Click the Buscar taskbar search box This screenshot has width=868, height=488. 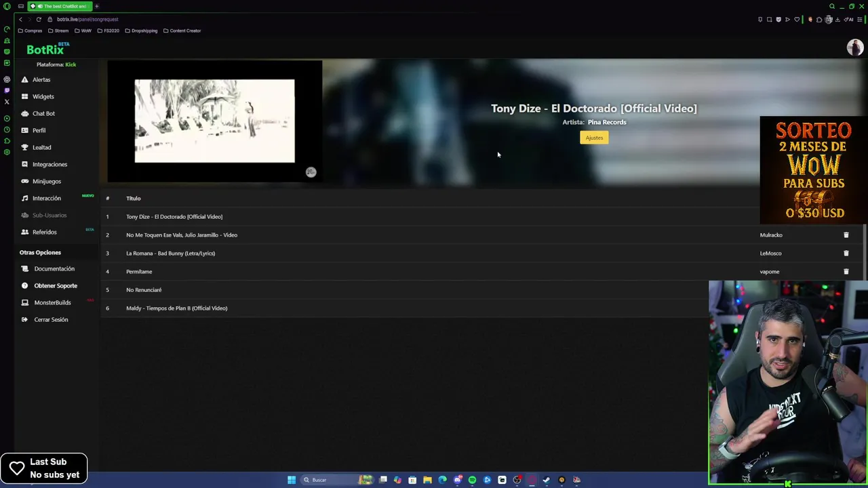[x=336, y=480]
